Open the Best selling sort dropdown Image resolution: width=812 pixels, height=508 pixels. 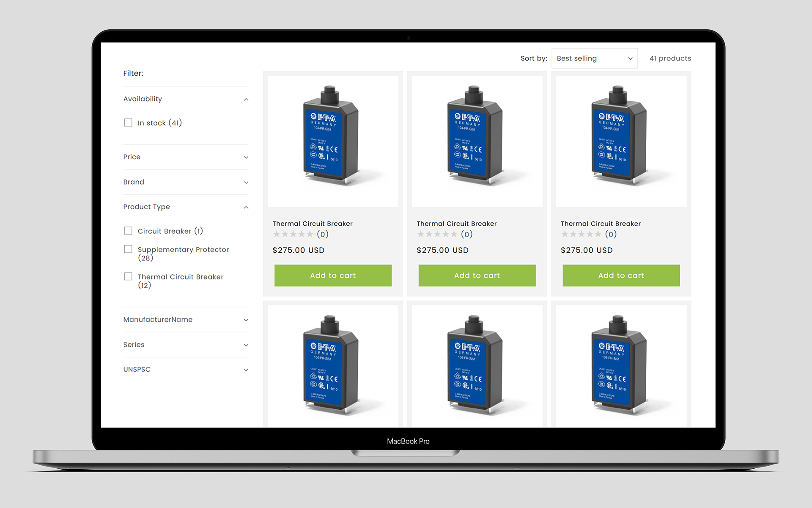(x=594, y=58)
